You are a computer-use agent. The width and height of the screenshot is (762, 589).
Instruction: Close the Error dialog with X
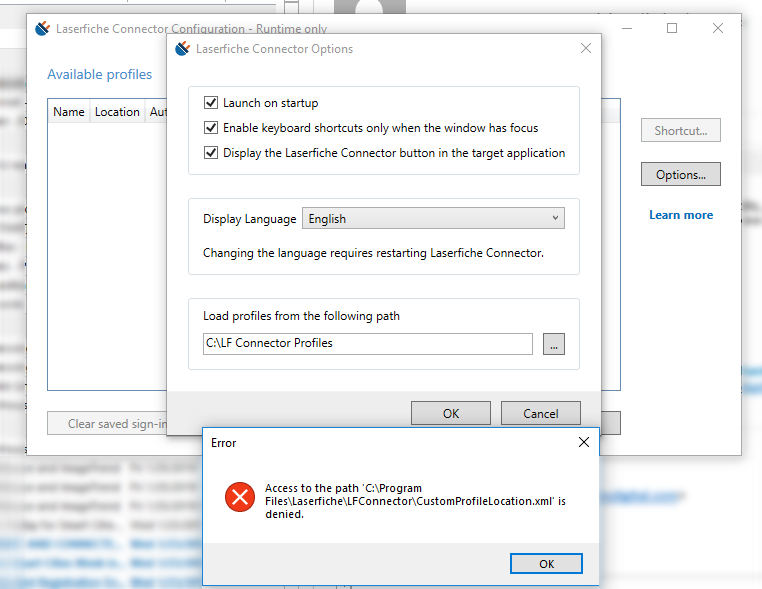pyautogui.click(x=584, y=442)
